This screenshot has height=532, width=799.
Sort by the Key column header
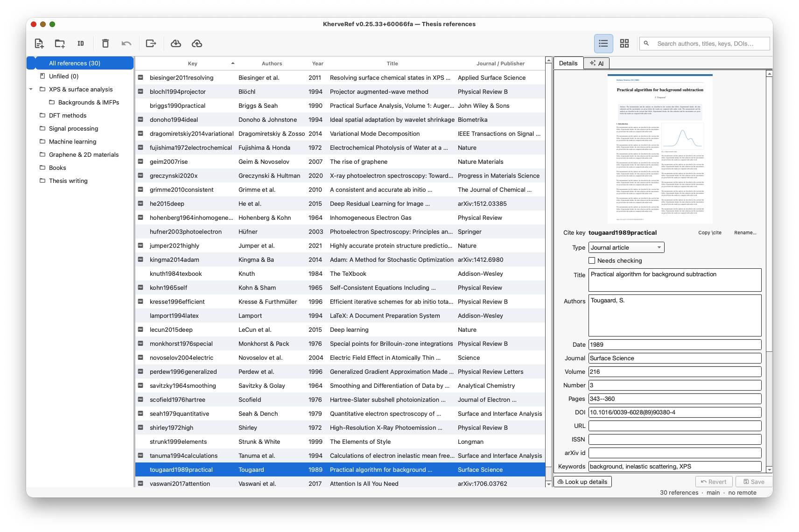(x=192, y=63)
